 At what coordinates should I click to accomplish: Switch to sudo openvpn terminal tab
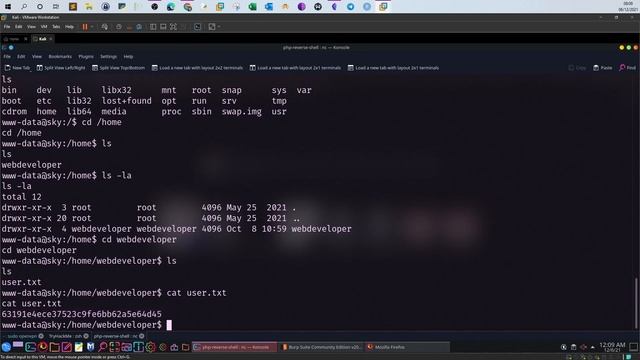tap(22, 336)
